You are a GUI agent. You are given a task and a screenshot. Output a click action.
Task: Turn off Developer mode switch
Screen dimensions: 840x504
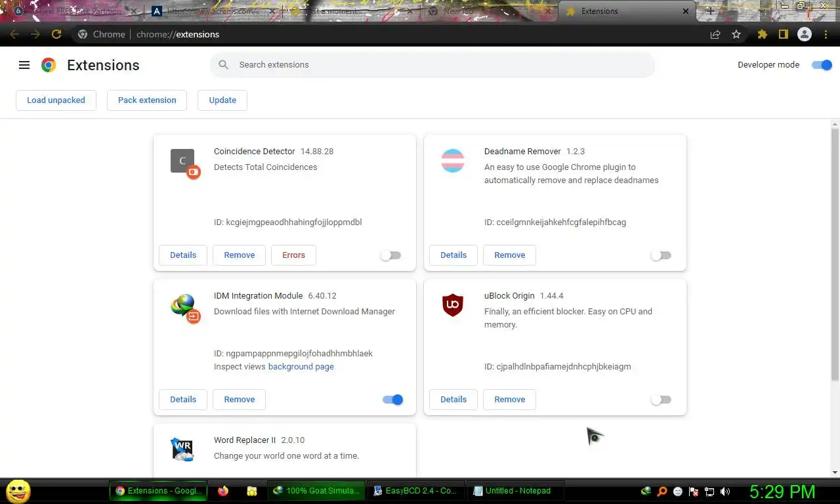pyautogui.click(x=822, y=65)
